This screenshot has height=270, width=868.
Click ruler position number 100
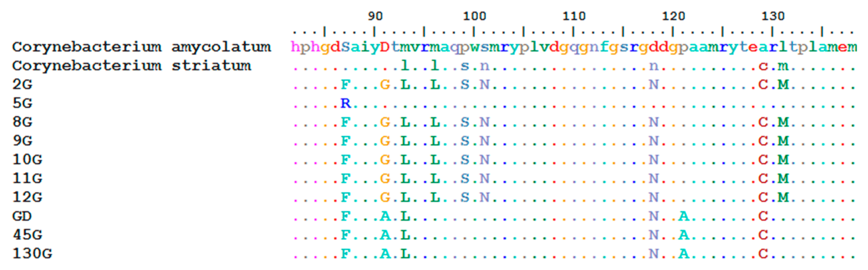(x=474, y=16)
